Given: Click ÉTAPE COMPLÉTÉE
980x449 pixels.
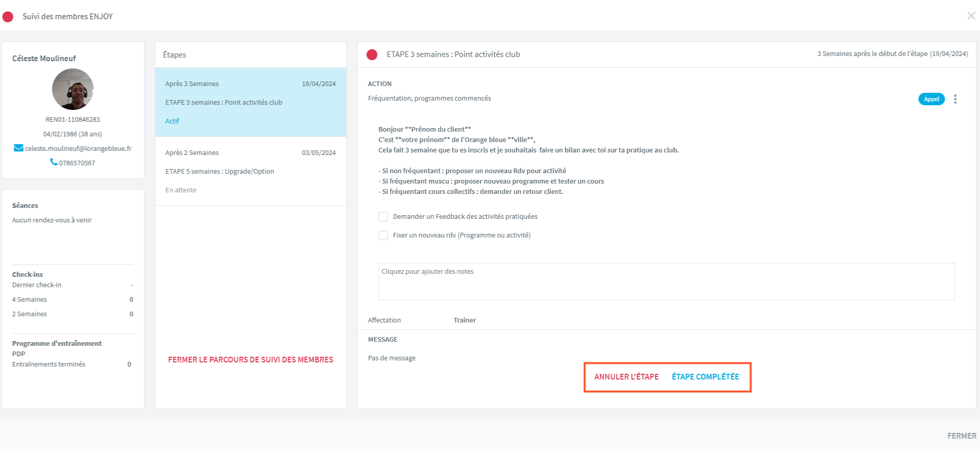Looking at the screenshot, I should 705,377.
